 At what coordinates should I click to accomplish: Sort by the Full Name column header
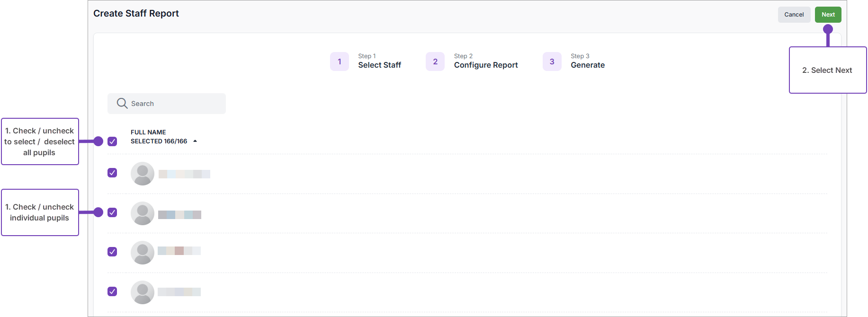tap(148, 132)
